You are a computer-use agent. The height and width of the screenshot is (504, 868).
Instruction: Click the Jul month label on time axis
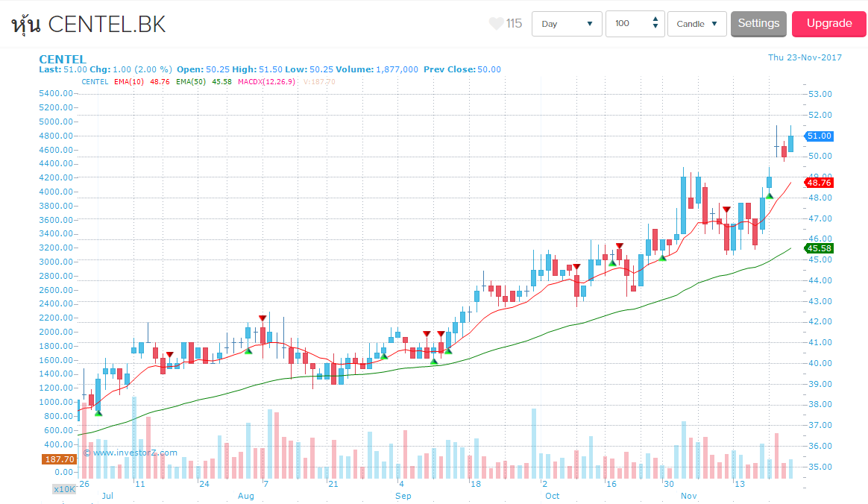[x=107, y=496]
